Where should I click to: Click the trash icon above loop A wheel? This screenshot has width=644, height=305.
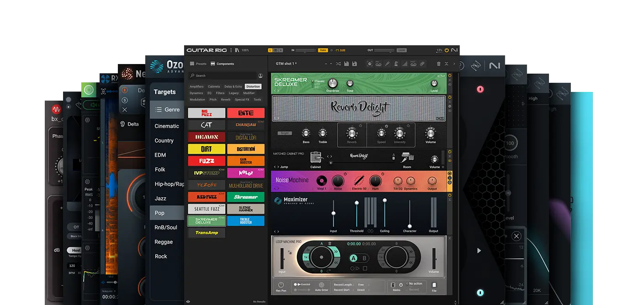pos(330,243)
